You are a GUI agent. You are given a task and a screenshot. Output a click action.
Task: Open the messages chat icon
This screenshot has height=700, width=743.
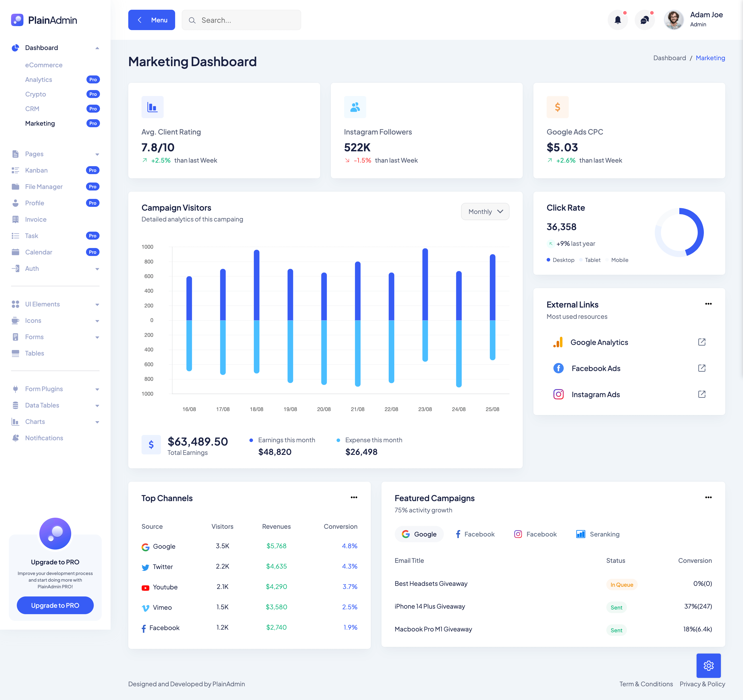pyautogui.click(x=645, y=20)
